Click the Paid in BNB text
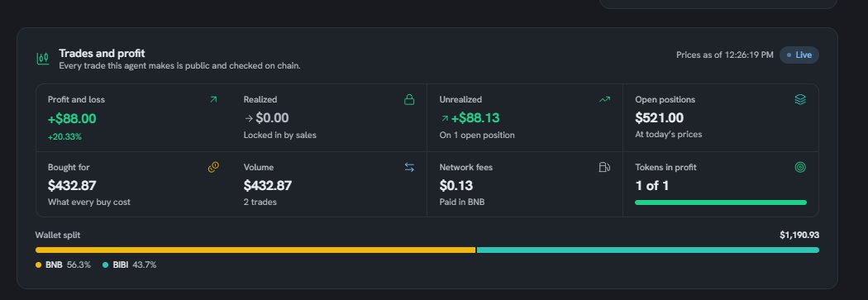 coord(461,202)
